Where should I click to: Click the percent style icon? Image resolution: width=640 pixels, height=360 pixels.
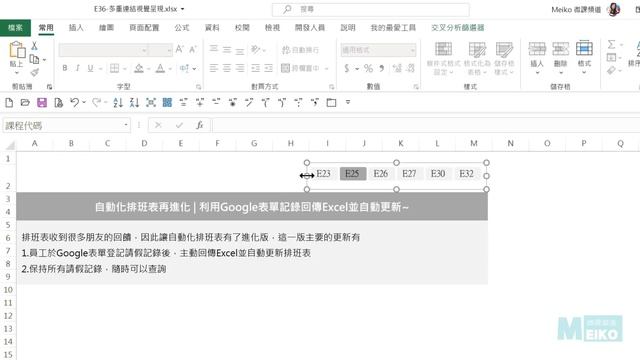pyautogui.click(x=368, y=68)
